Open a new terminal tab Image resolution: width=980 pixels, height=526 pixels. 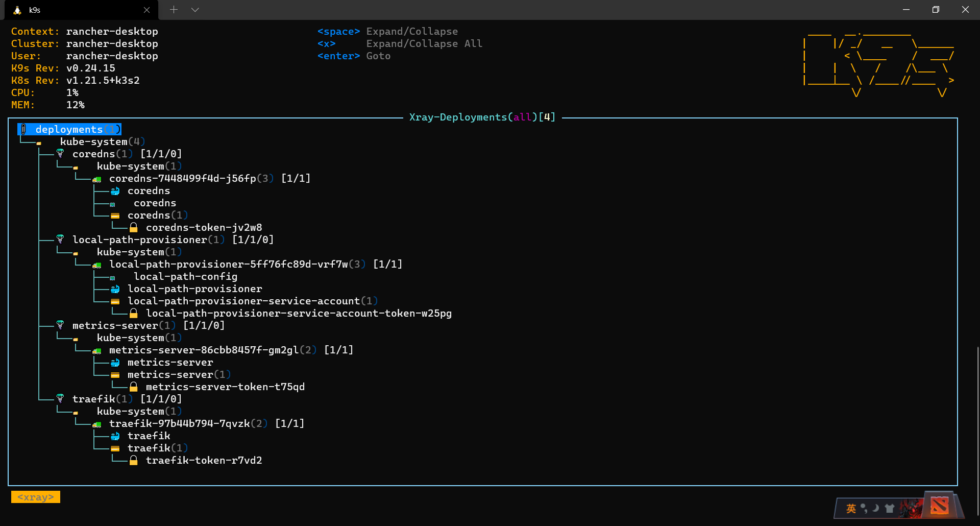[x=174, y=10]
